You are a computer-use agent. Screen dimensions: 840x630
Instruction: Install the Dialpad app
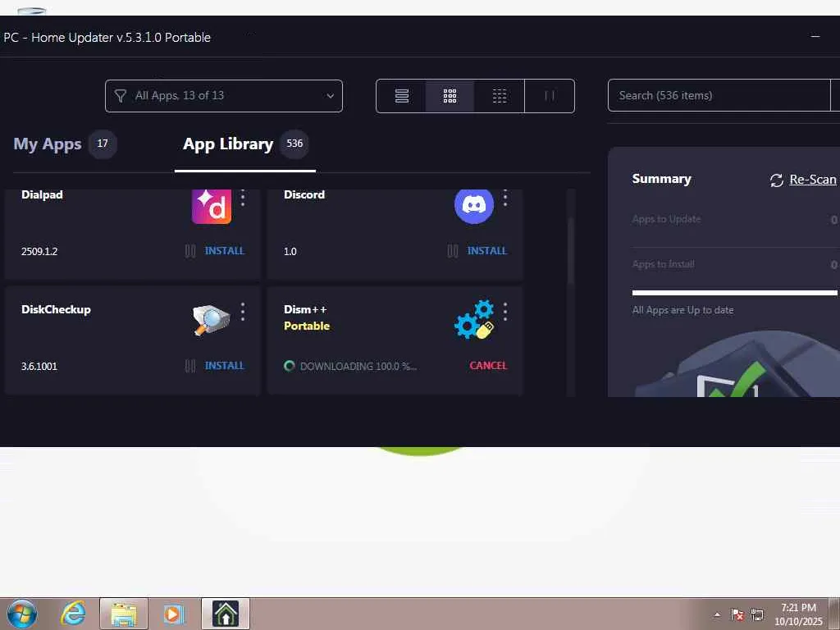point(225,251)
